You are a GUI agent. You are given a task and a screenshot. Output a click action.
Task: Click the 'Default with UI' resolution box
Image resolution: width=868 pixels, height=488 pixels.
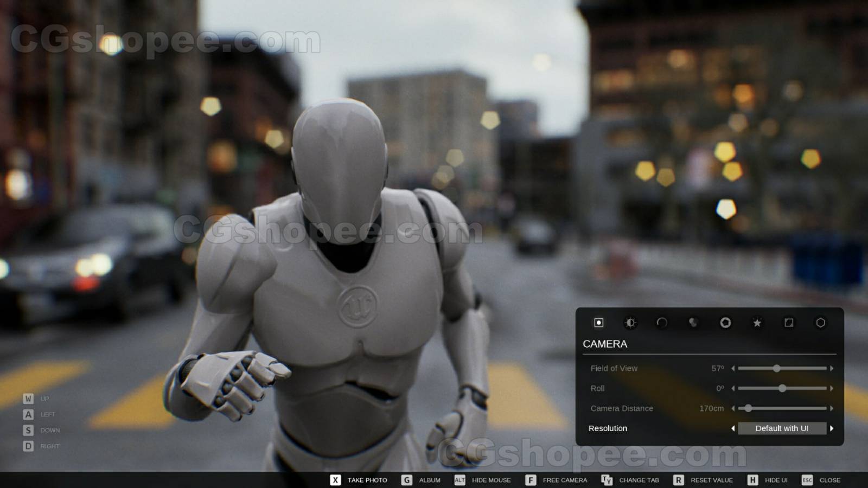point(782,428)
